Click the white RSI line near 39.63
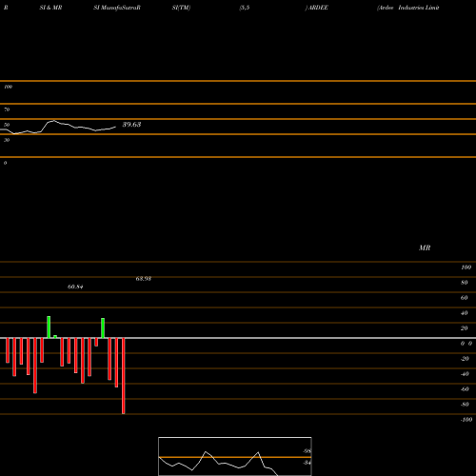This screenshot has width=476, height=476. coord(58,128)
